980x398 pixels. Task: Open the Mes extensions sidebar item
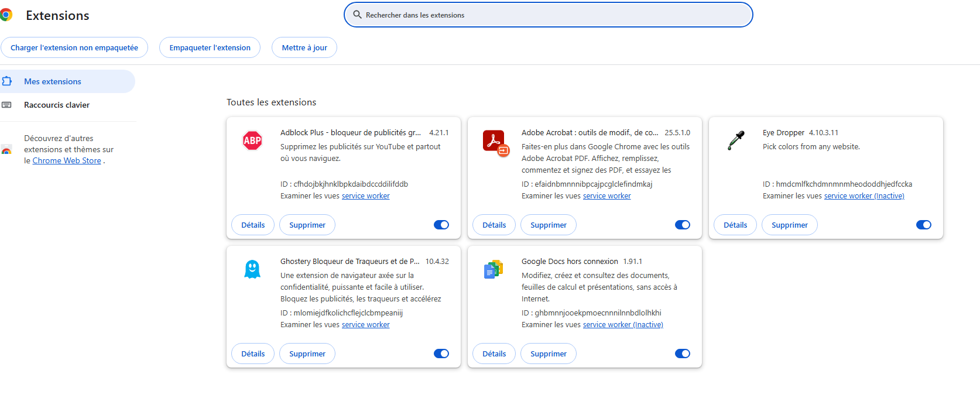click(53, 81)
